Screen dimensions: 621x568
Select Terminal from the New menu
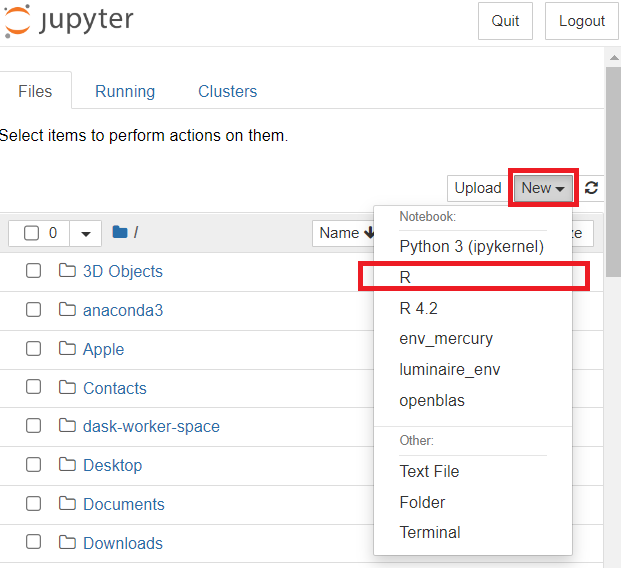pyautogui.click(x=429, y=532)
